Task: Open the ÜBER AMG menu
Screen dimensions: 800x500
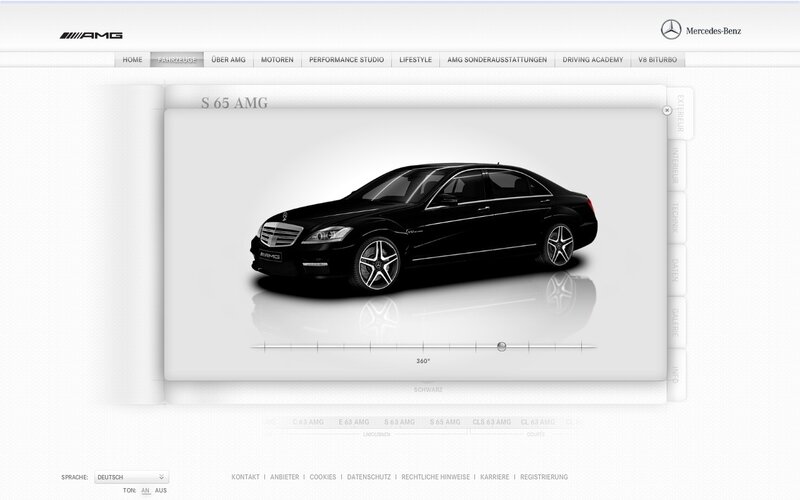Action: click(229, 60)
